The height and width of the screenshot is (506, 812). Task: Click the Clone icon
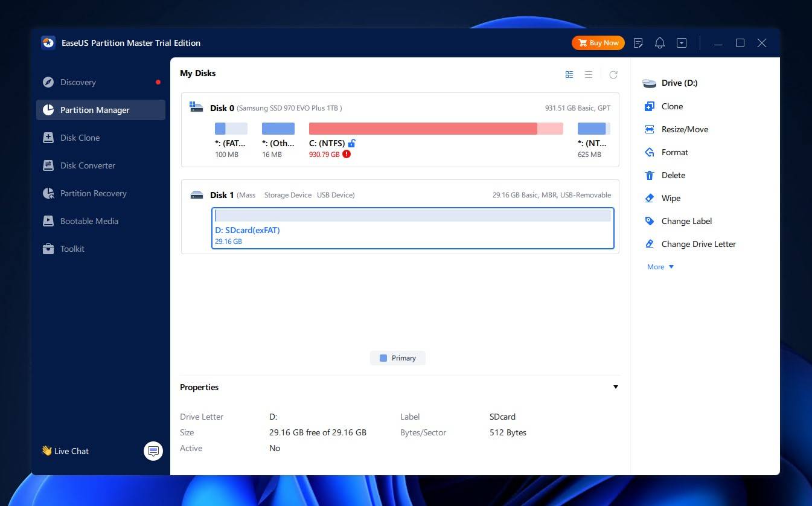tap(650, 106)
